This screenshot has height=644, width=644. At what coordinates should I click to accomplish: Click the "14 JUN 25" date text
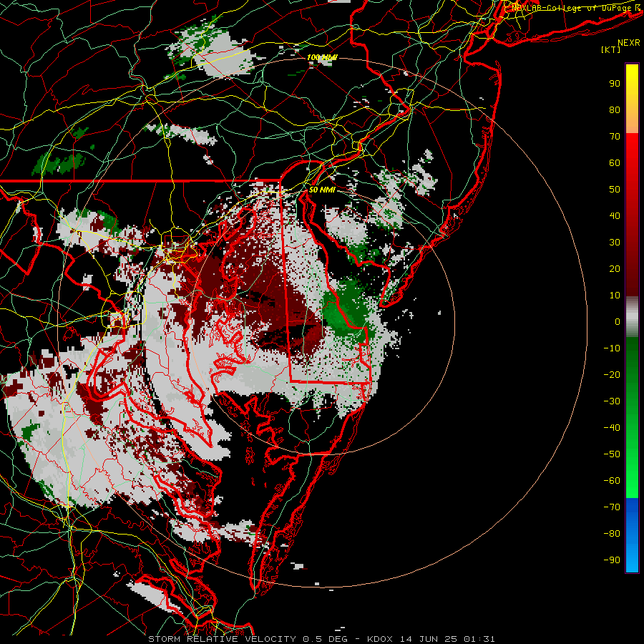[x=429, y=639]
